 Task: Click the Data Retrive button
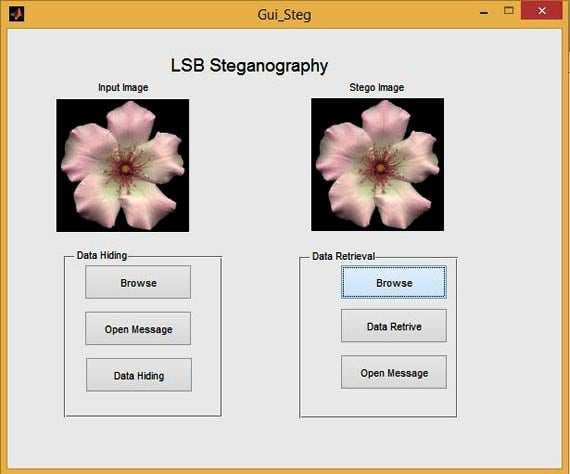tap(394, 326)
